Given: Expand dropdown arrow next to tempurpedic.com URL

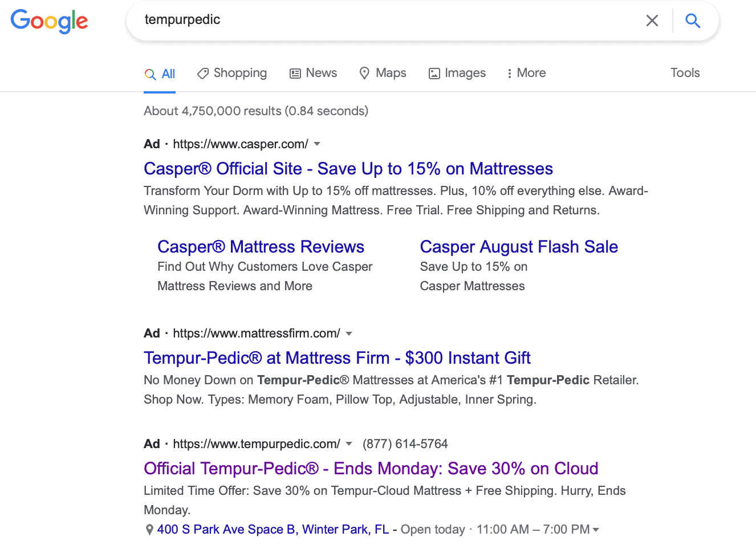Looking at the screenshot, I should tap(349, 444).
